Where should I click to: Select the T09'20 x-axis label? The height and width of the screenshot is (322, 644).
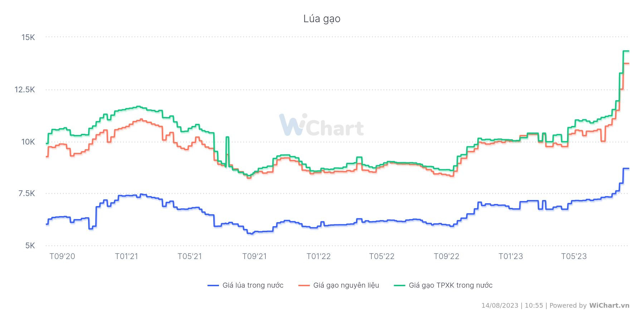tap(62, 257)
